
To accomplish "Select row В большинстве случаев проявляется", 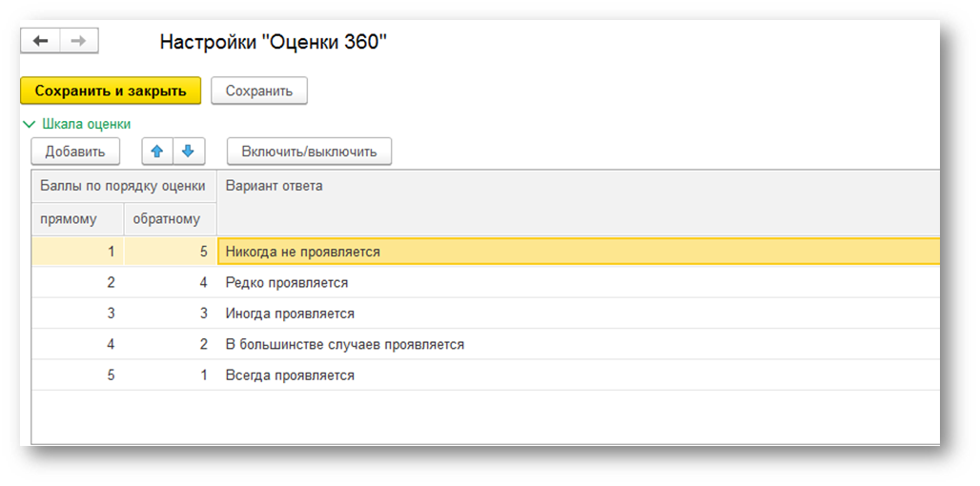I will click(x=485, y=344).
